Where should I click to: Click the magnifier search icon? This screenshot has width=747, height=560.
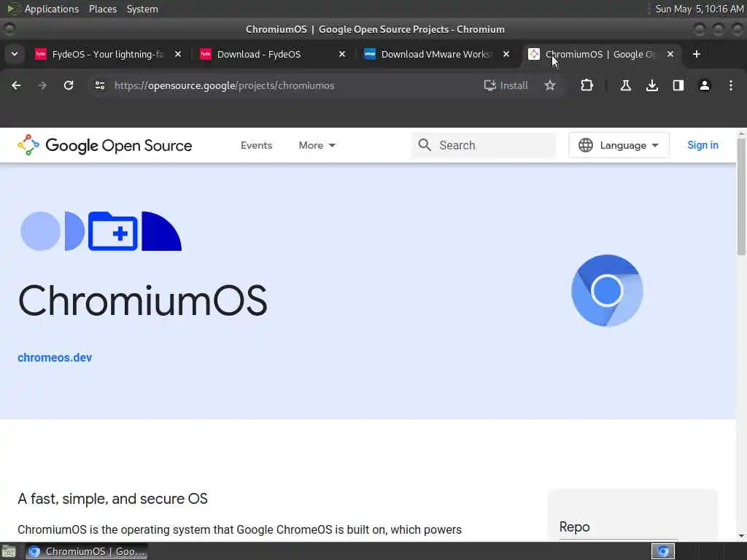coord(425,145)
